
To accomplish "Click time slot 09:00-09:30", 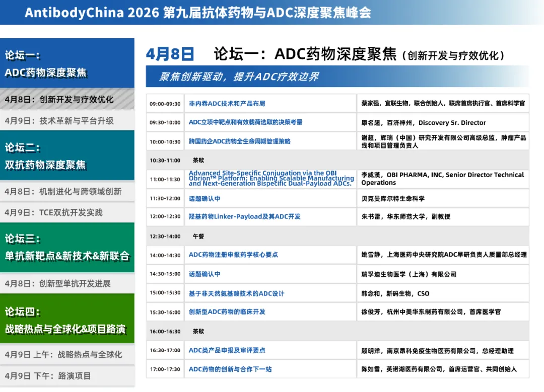I will pos(165,104).
